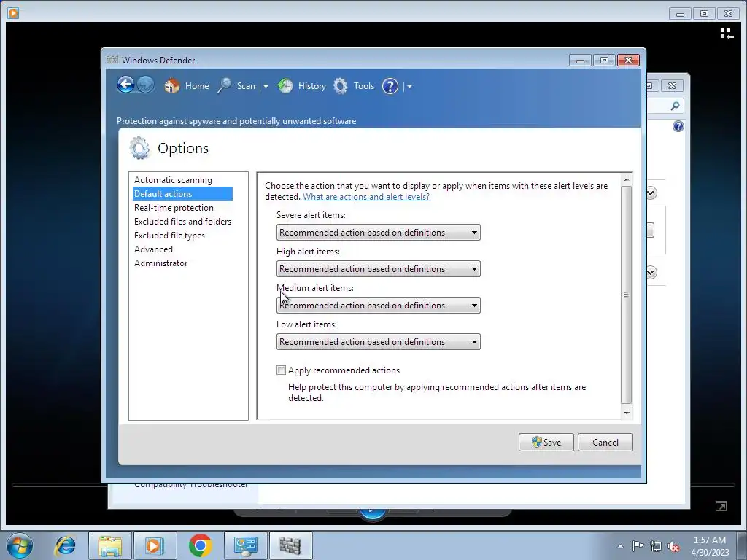Click the search magnifier in background window

675,106
